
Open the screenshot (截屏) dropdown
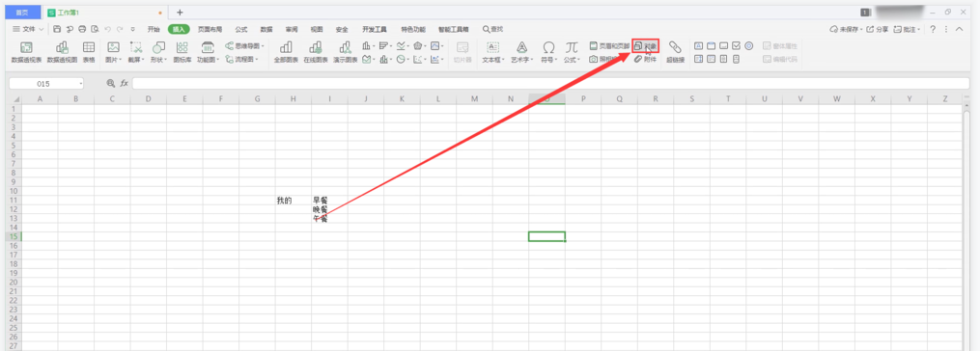(x=135, y=52)
